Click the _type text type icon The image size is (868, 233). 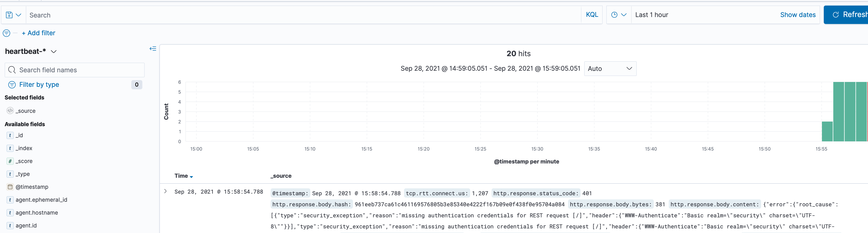pyautogui.click(x=10, y=174)
